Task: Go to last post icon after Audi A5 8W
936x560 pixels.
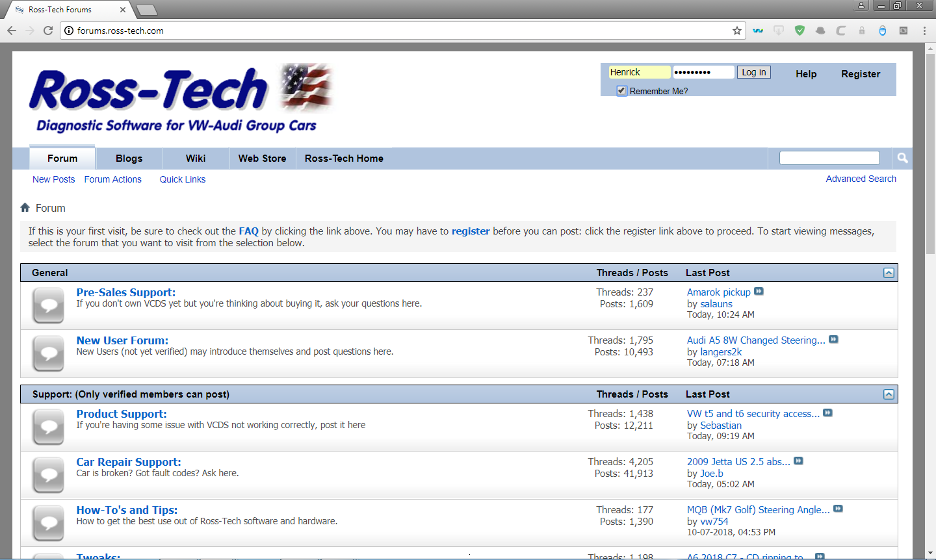Action: click(x=833, y=340)
